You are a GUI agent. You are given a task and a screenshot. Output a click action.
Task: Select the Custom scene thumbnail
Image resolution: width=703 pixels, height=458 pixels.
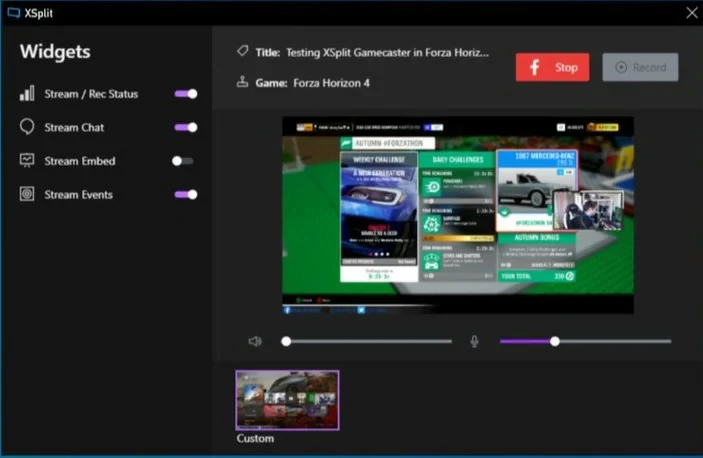(x=287, y=400)
